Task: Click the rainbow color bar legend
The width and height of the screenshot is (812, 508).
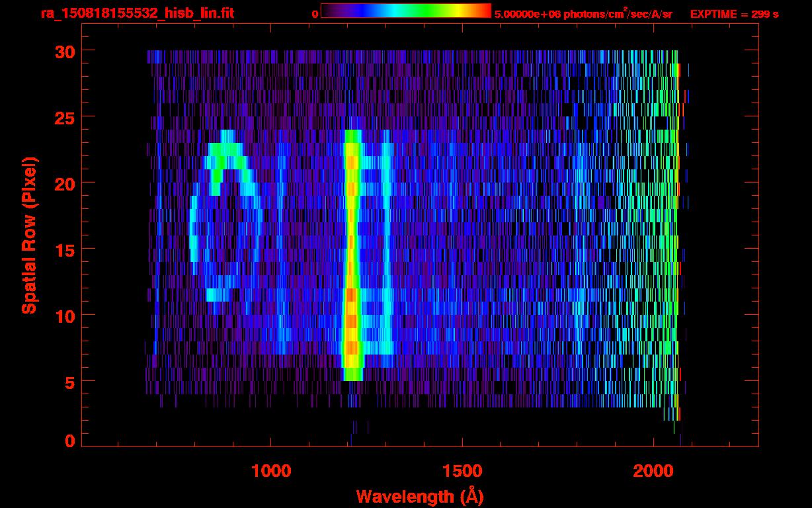Action: point(406,11)
